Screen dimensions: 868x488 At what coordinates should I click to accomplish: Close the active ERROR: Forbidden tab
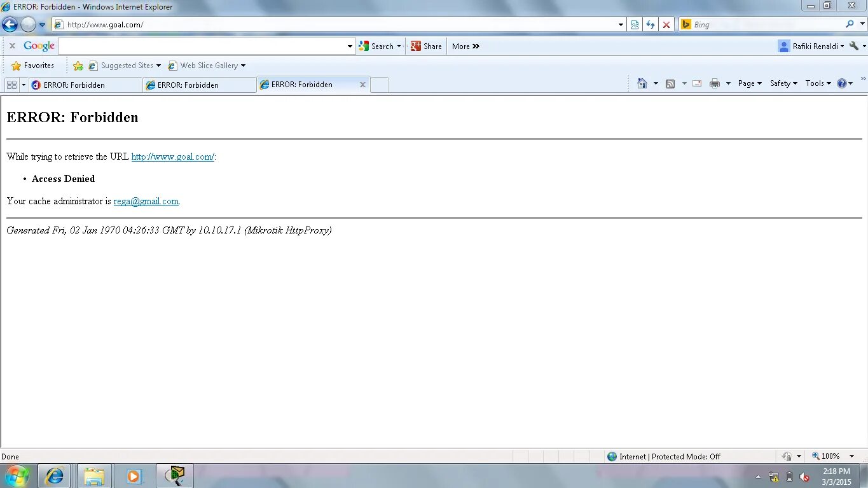pos(362,85)
